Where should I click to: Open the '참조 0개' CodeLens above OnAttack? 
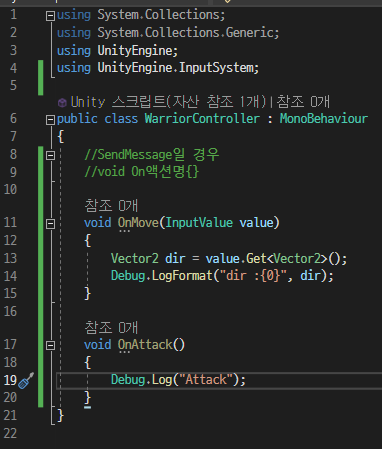[x=111, y=327]
